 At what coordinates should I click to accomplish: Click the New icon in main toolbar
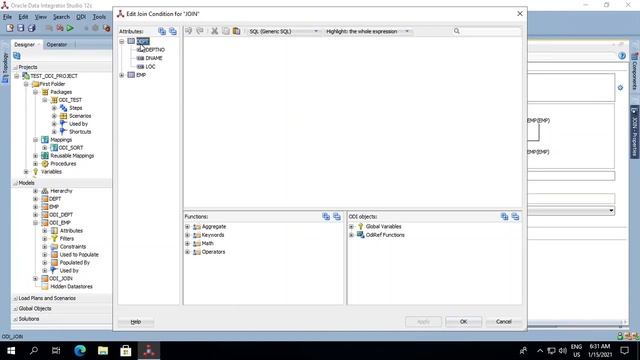pos(10,28)
